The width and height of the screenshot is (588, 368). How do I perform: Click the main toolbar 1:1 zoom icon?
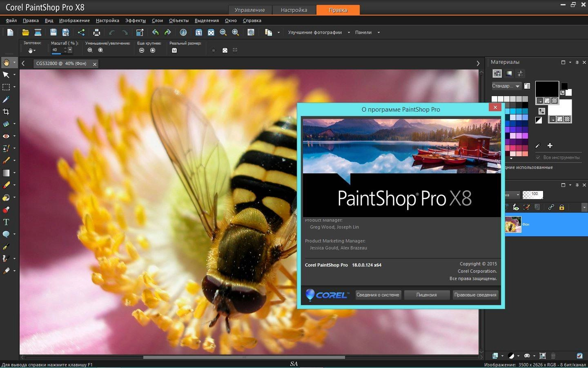(199, 32)
